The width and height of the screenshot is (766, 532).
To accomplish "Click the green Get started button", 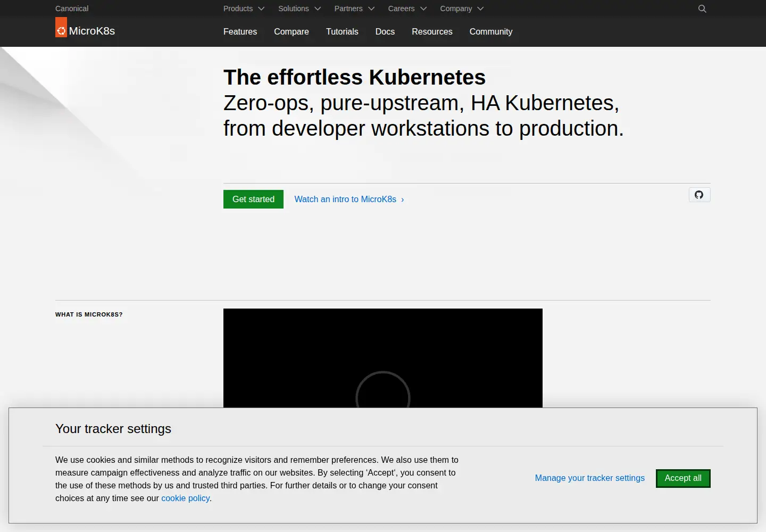I will [x=253, y=199].
